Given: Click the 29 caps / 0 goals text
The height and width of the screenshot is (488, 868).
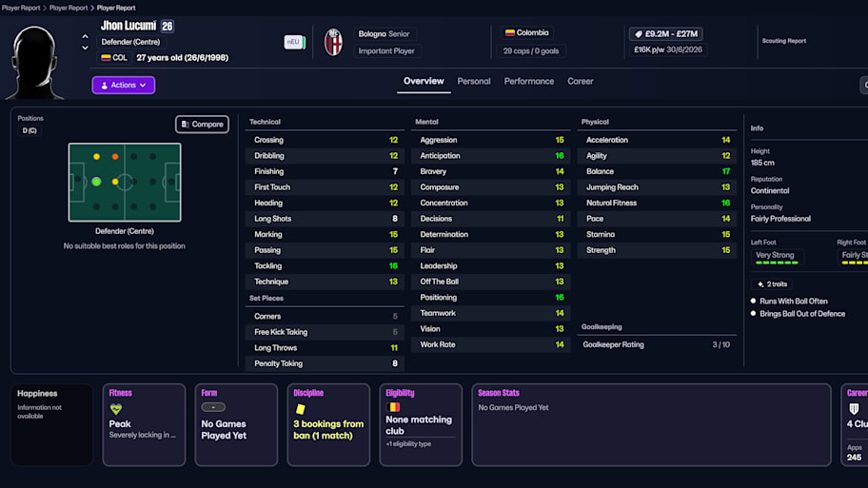Looking at the screenshot, I should 531,51.
